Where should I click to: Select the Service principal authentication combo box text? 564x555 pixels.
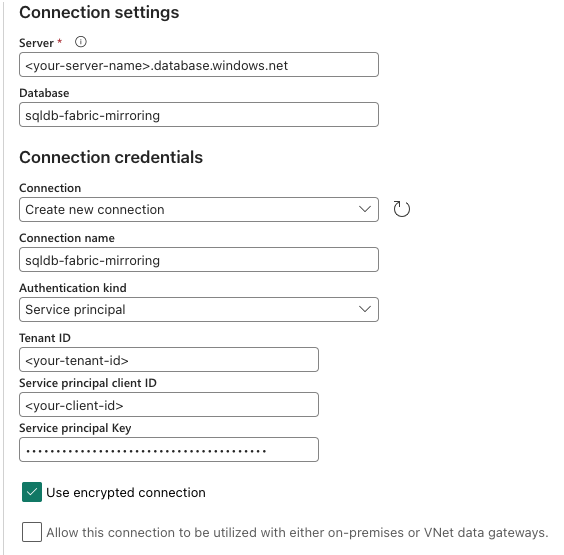75,309
